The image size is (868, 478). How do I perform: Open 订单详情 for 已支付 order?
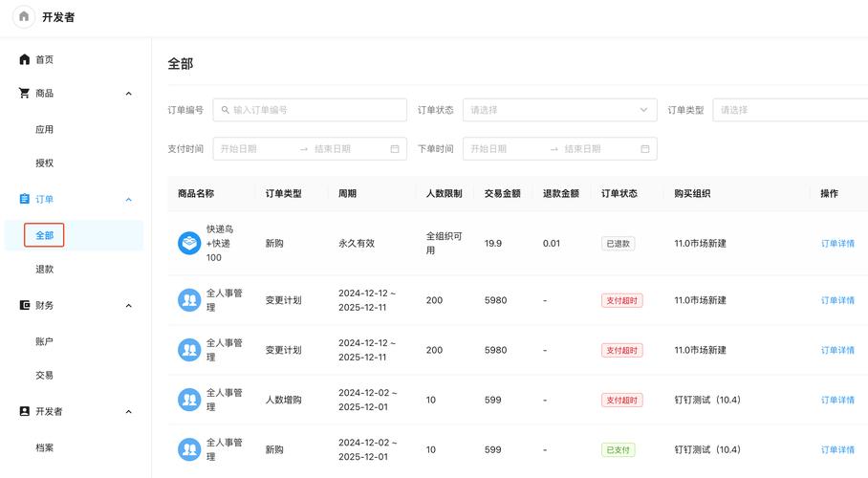[837, 449]
